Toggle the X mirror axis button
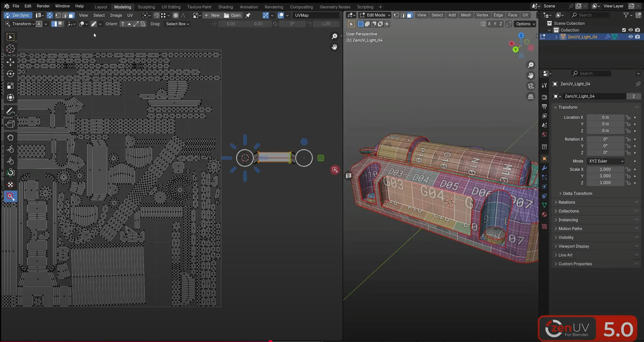The height and width of the screenshot is (342, 644). click(x=489, y=24)
